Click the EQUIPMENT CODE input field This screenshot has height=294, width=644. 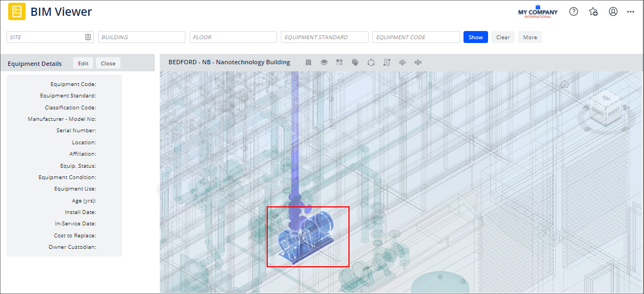(417, 37)
